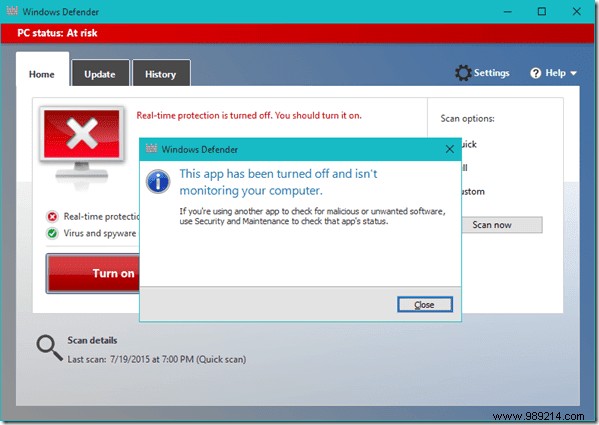The image size is (599, 425).
Task: Click the Scan details magnifier icon
Action: pos(50,348)
